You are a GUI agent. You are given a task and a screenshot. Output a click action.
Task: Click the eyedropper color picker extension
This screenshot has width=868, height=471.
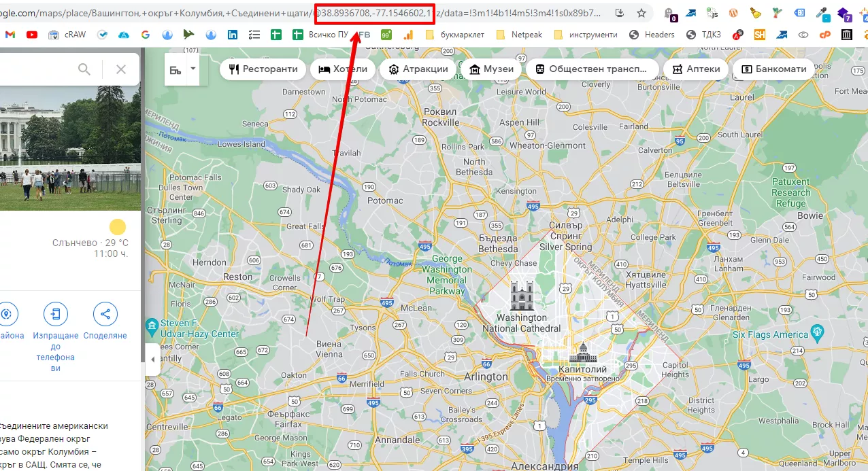(822, 13)
